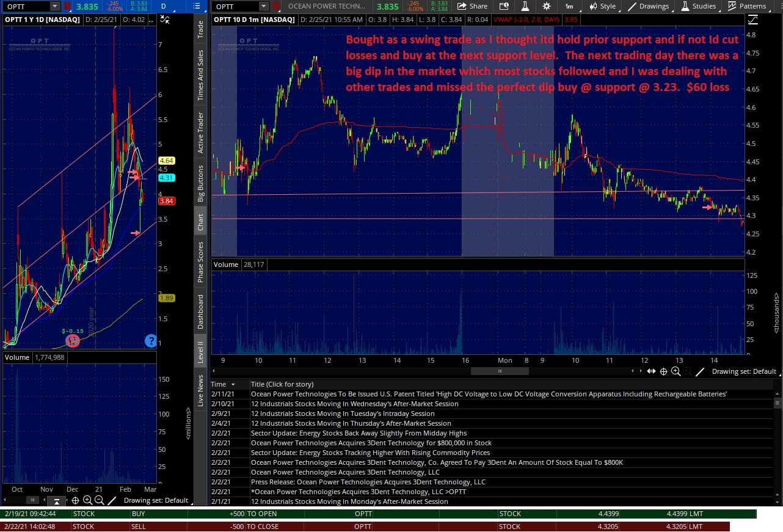
Task: Click the right chart horizontal time scrollbar thumb
Action: tap(500, 371)
